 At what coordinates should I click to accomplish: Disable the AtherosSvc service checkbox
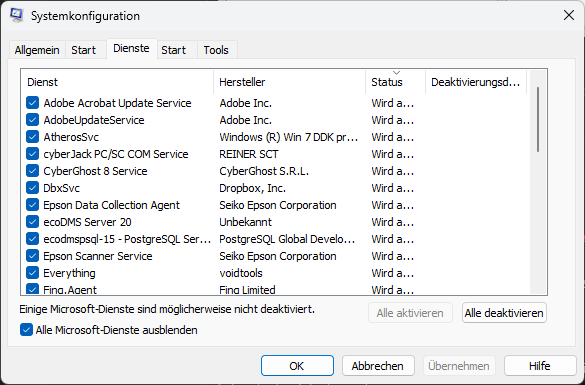32,137
